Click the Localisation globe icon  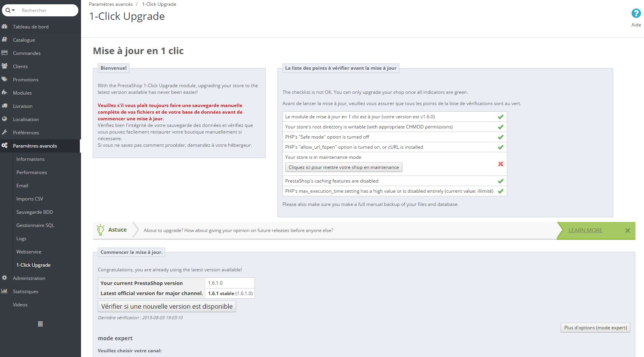(x=5, y=119)
